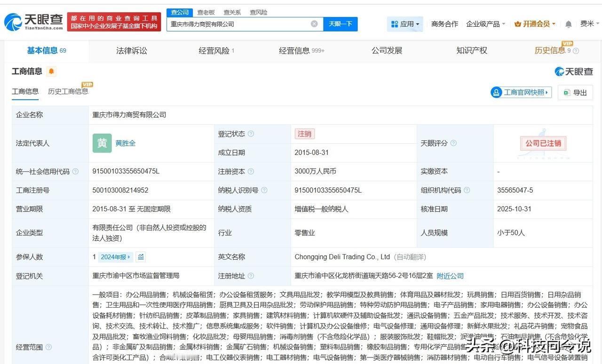
Task: Click the orange bell beside 工商信息 heading
Action: pos(52,71)
